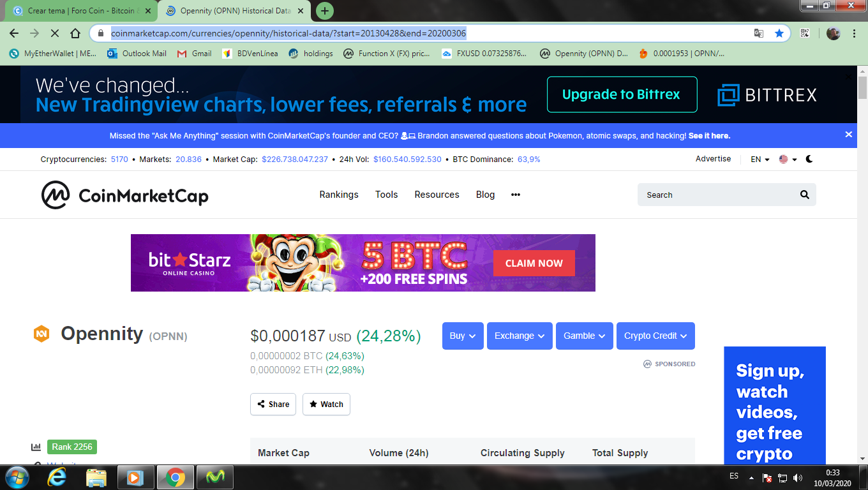Open the Rankings menu

339,195
